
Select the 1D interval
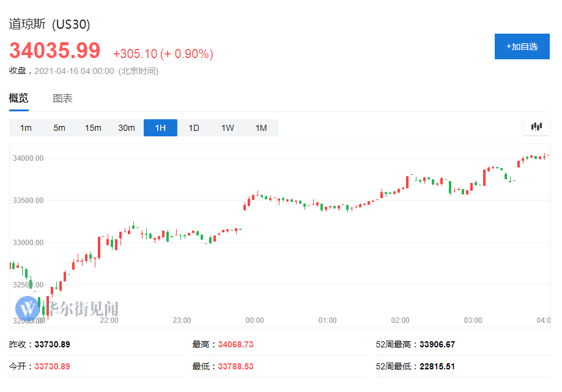point(194,128)
